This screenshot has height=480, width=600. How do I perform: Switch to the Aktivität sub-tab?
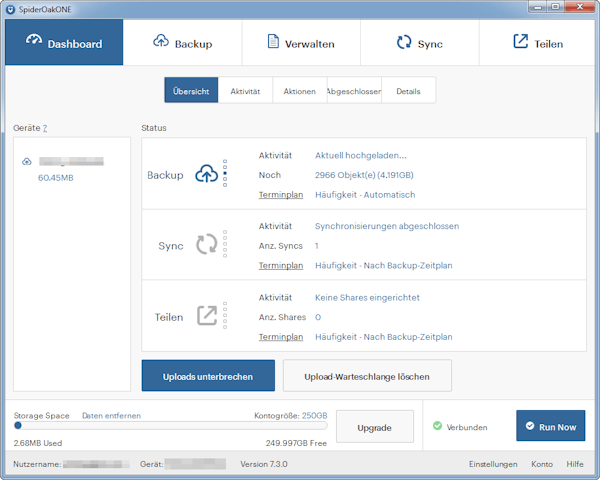point(245,90)
